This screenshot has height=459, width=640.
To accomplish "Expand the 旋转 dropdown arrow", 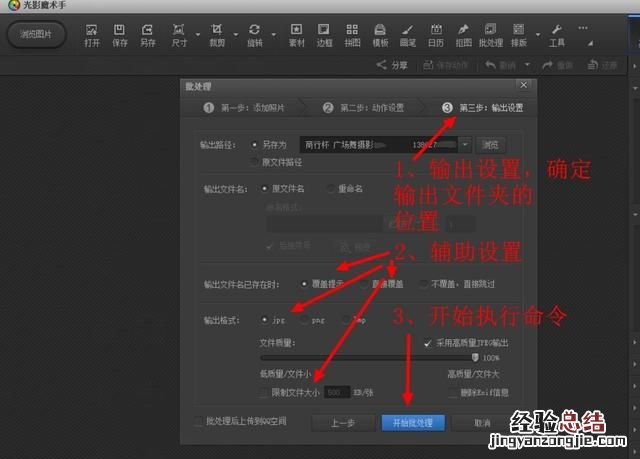I will [273, 35].
